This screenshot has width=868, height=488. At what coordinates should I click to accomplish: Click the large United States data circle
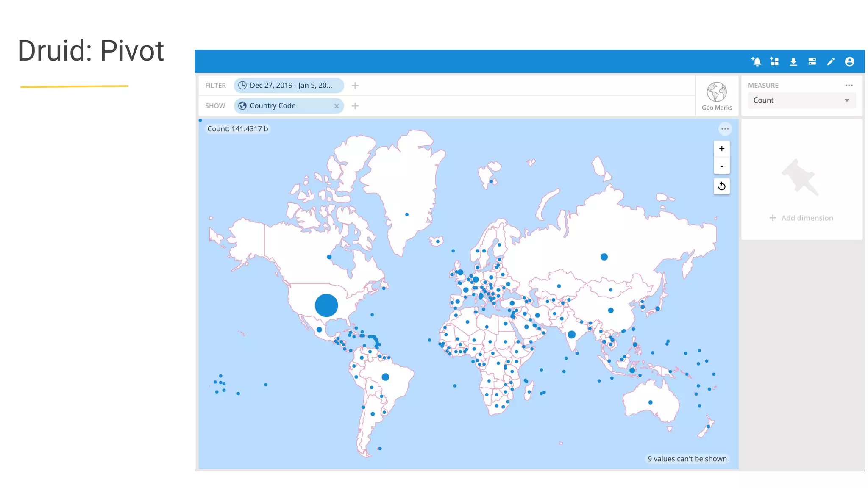(326, 305)
